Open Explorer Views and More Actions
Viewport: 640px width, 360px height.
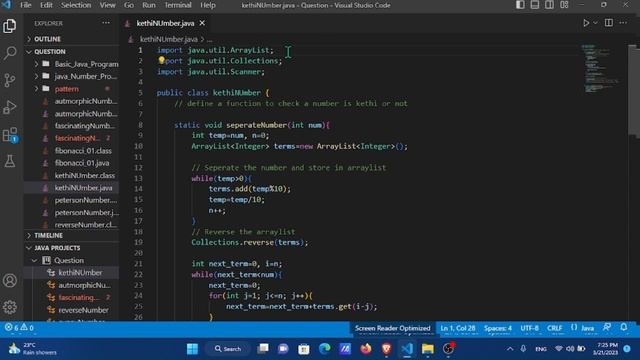[x=106, y=23]
